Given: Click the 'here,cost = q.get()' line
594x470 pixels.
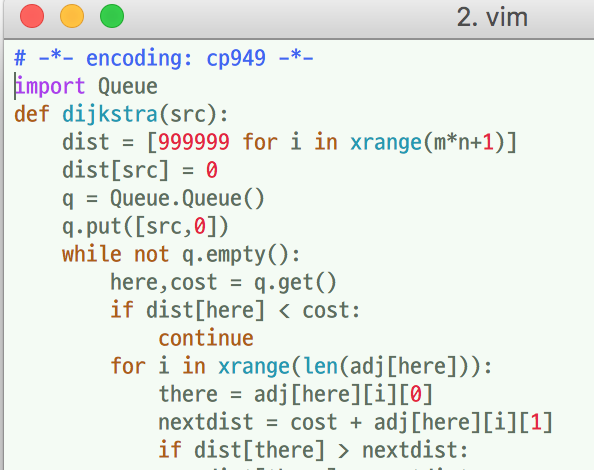Looking at the screenshot, I should coord(223,283).
